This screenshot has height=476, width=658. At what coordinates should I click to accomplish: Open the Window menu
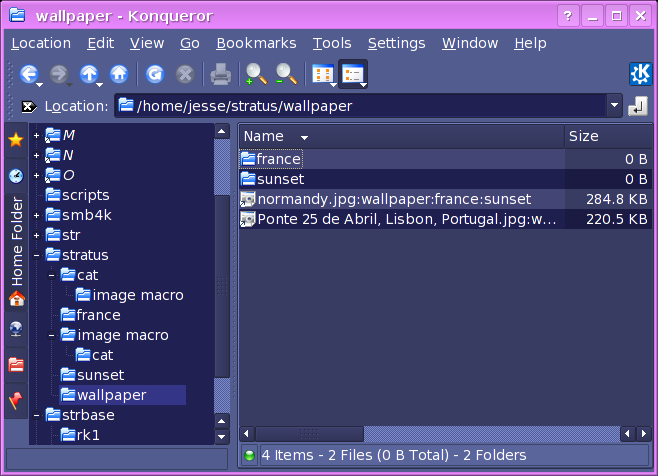click(x=470, y=43)
